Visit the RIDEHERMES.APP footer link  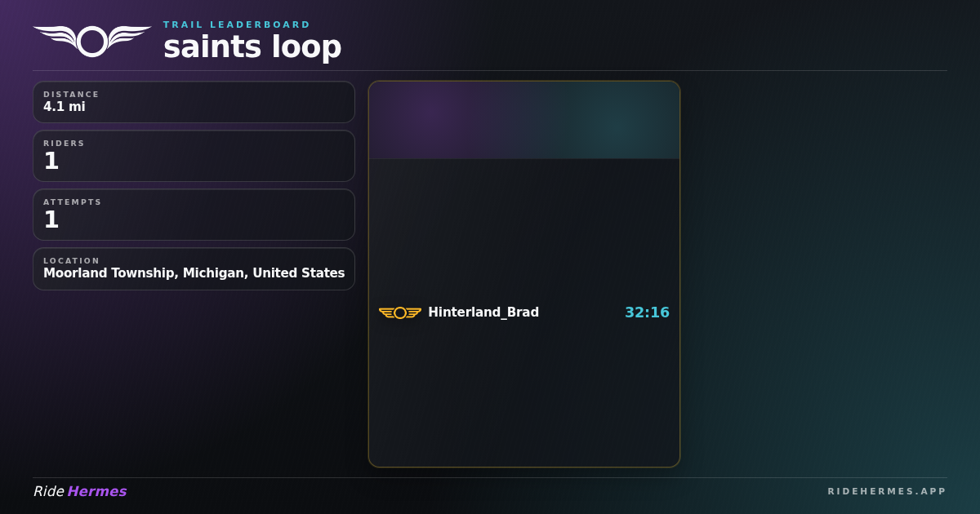click(887, 491)
